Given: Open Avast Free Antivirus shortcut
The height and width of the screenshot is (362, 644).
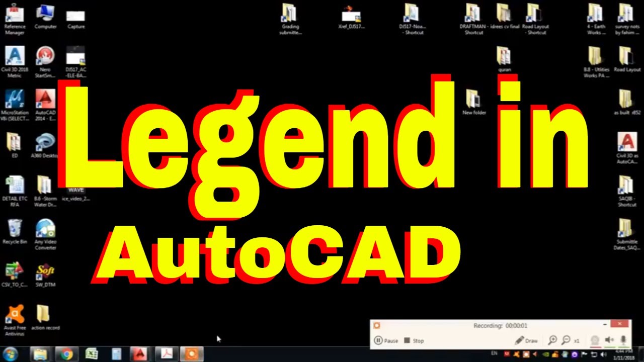Looking at the screenshot, I should 15,321.
